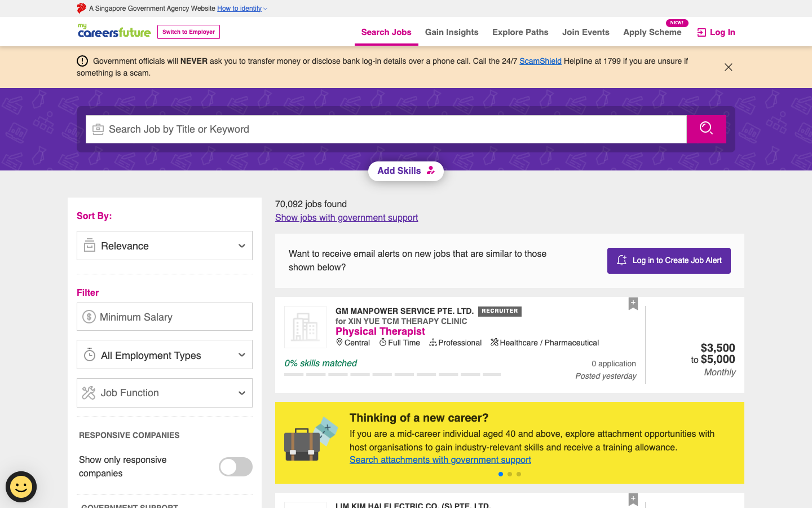The height and width of the screenshot is (508, 812).
Task: Click the GM Manpower company logo placeholder
Action: [305, 327]
